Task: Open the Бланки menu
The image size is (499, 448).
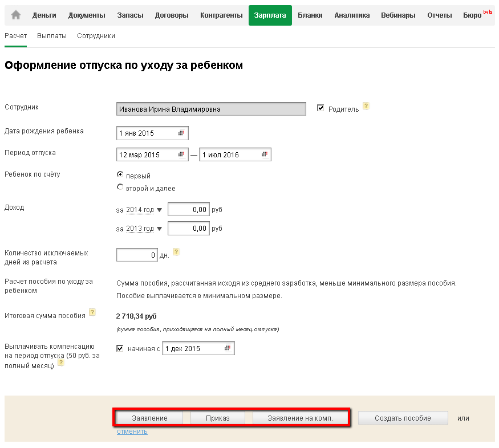Action: click(x=310, y=15)
